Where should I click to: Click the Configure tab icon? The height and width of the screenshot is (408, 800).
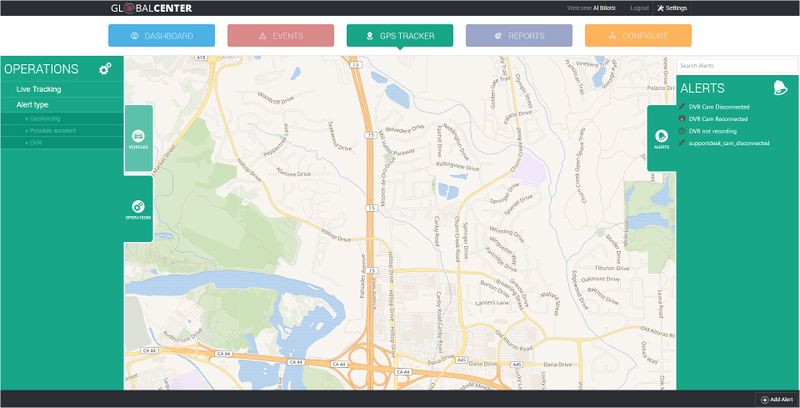[613, 36]
